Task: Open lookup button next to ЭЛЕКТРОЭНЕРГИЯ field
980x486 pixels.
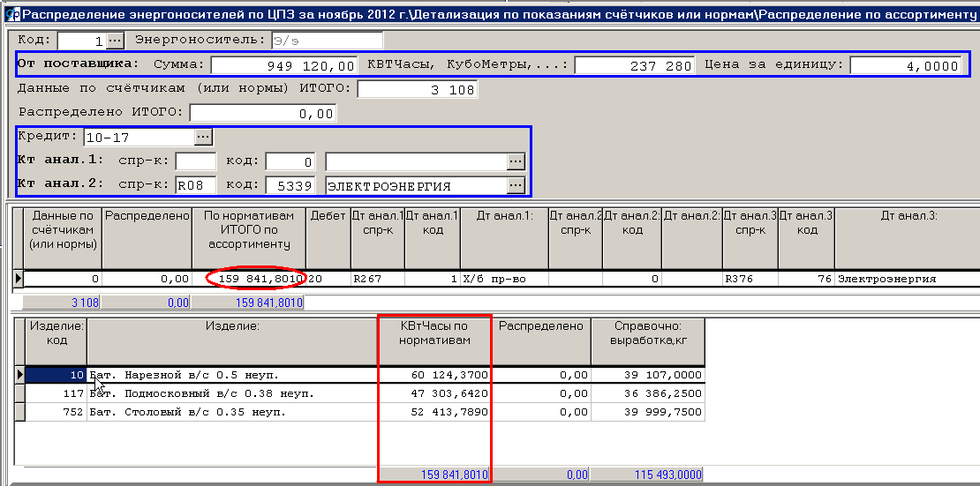Action: pyautogui.click(x=516, y=185)
